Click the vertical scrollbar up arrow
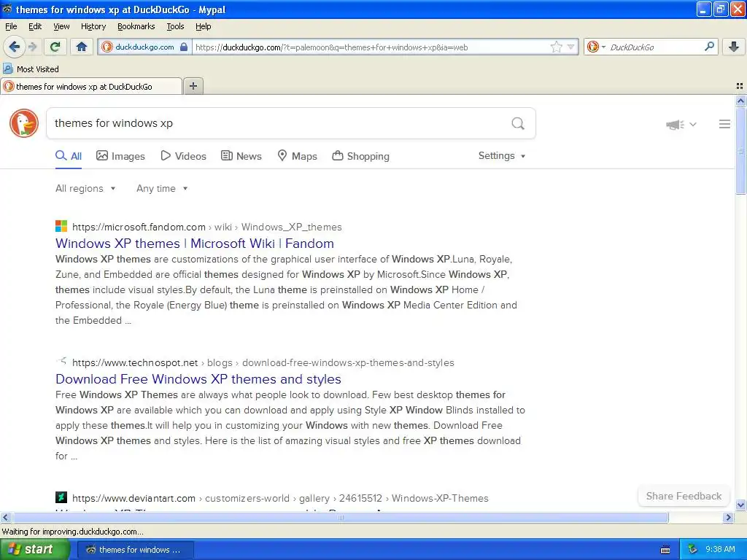 740,101
